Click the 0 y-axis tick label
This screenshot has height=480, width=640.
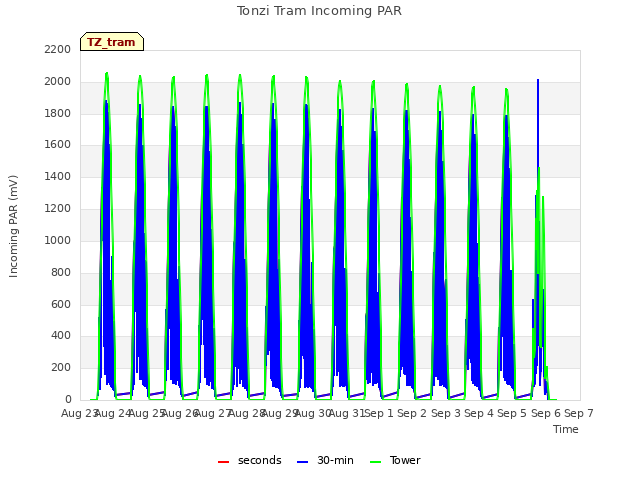68,400
